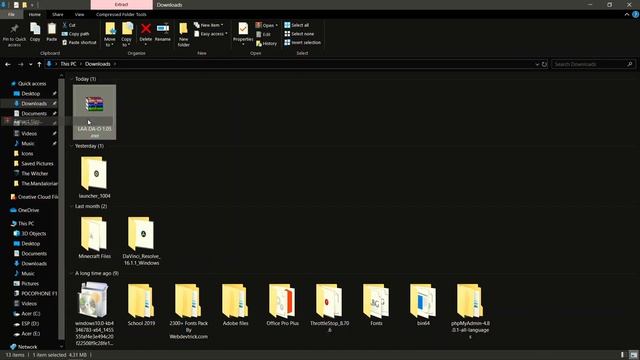
Task: Click Select all
Action: click(297, 25)
